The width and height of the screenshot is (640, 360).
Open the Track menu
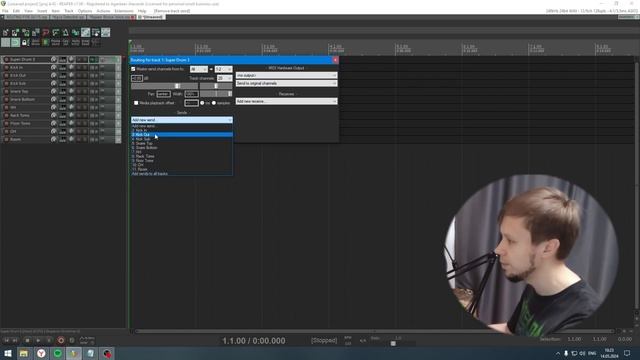pyautogui.click(x=69, y=11)
